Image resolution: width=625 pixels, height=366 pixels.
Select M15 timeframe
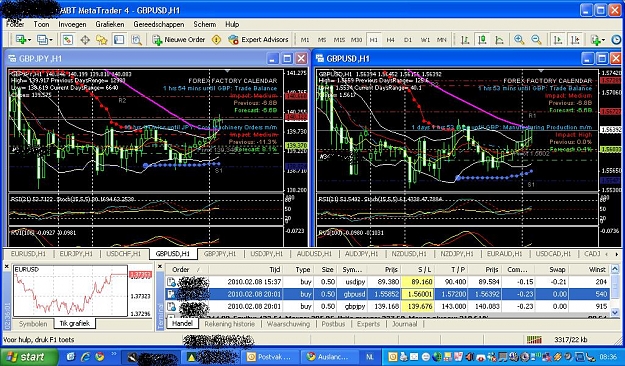[339, 40]
